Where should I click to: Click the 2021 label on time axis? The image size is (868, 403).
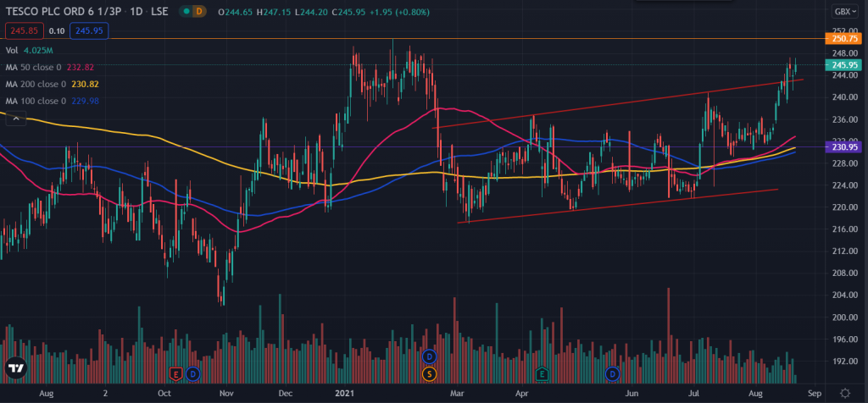344,394
